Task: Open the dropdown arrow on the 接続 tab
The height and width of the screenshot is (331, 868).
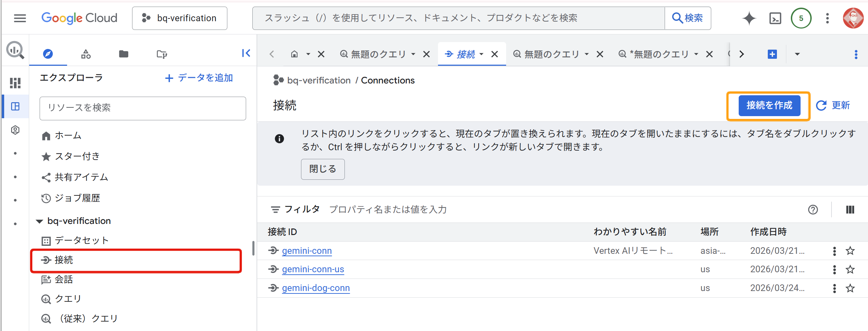Action: pyautogui.click(x=481, y=54)
